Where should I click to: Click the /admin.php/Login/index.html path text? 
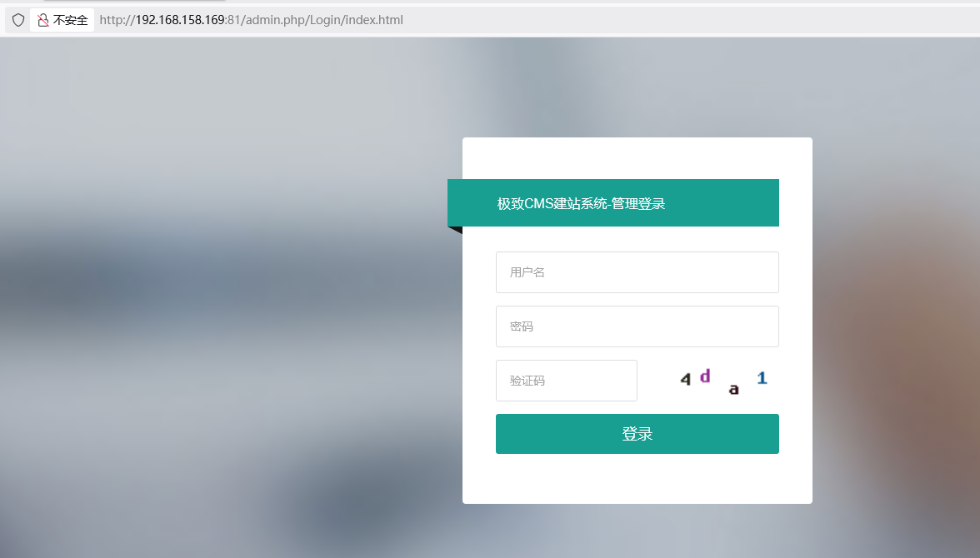(x=323, y=20)
